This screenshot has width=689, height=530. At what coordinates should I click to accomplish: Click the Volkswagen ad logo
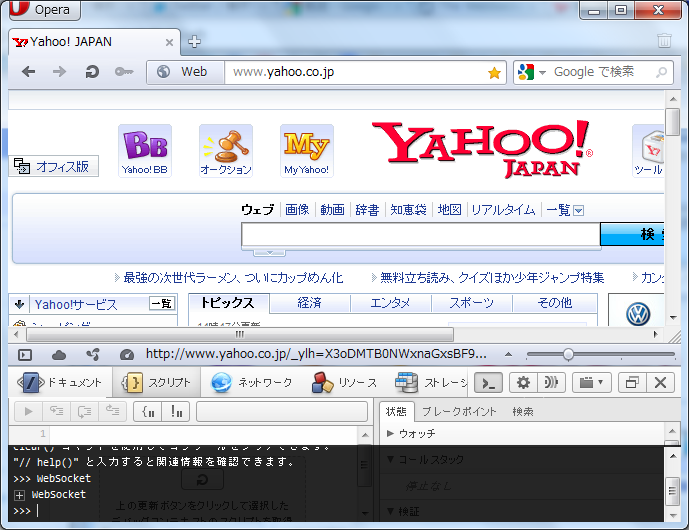pos(638,314)
